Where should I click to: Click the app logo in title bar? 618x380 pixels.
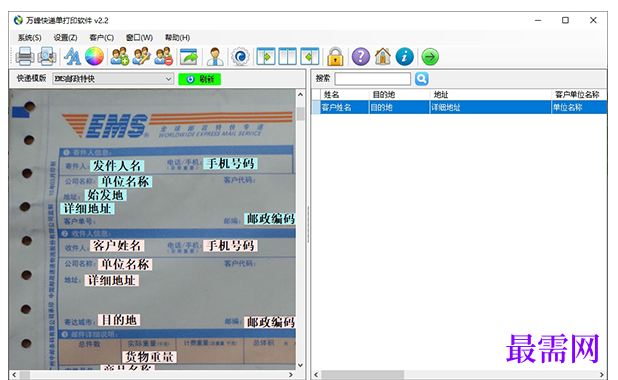coord(18,20)
